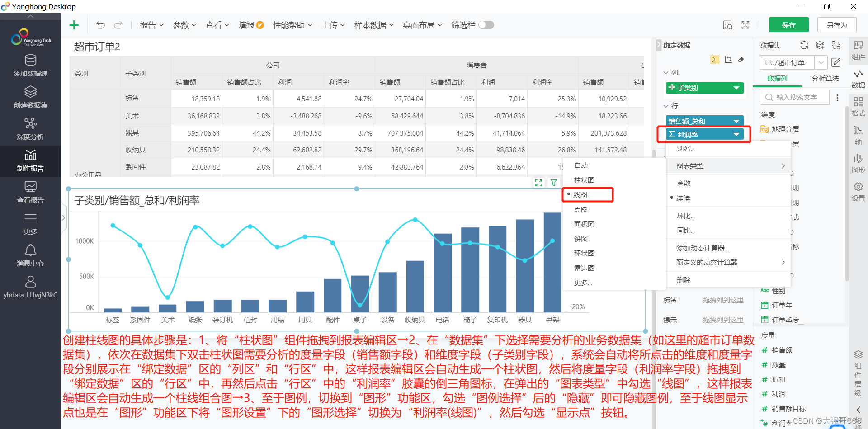Open the 组件 panel on right rail
This screenshot has width=868, height=429.
[x=858, y=50]
